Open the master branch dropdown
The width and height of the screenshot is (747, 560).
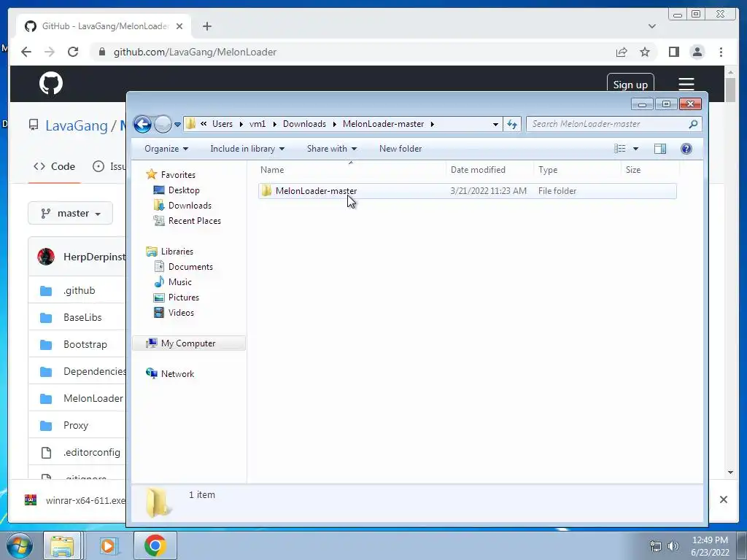71,214
